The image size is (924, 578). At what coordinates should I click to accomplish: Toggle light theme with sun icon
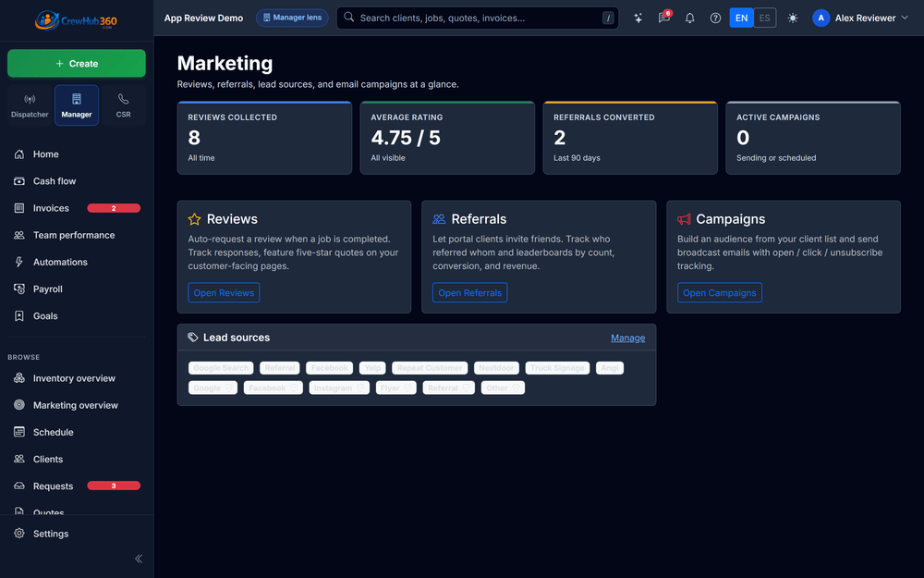tap(793, 18)
